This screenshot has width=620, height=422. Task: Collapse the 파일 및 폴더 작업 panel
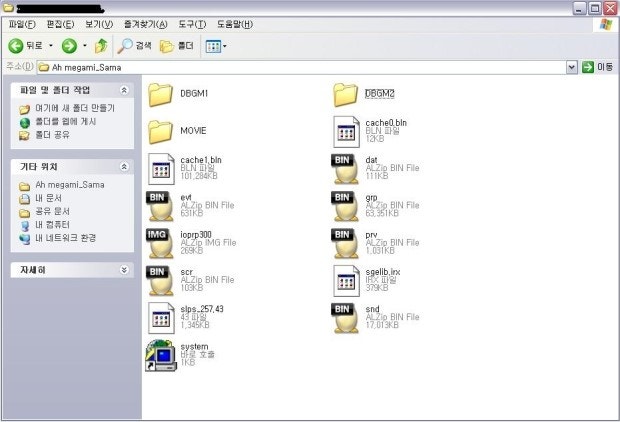124,90
